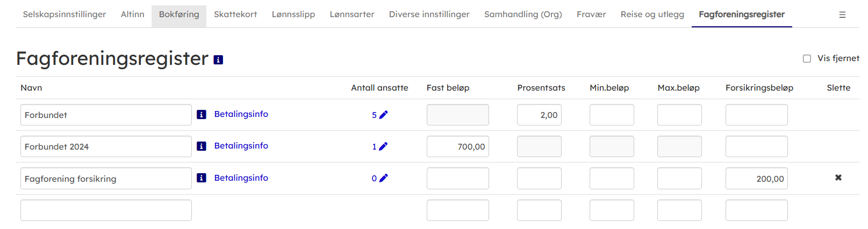Edit employees pencil for Fagforening forsikring
Image resolution: width=868 pixels, height=229 pixels.
tap(383, 178)
